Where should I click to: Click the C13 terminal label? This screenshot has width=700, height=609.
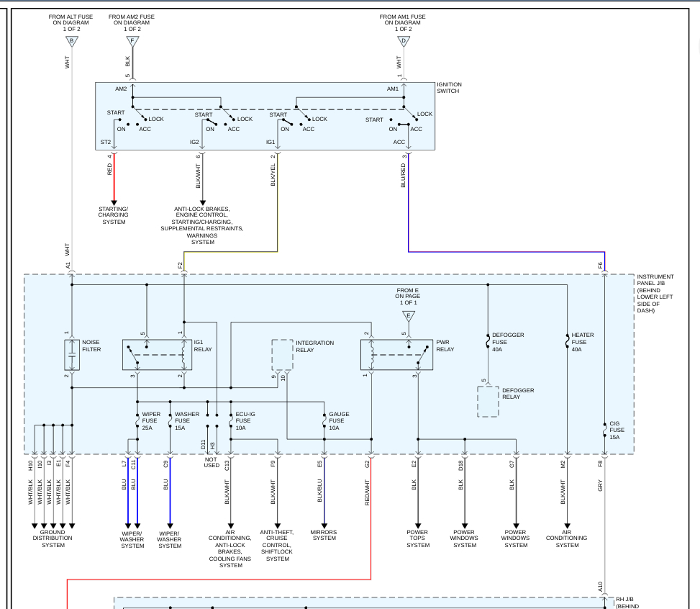(x=227, y=465)
